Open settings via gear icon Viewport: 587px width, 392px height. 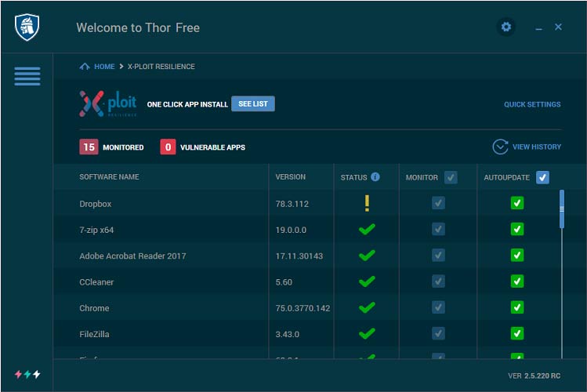click(506, 27)
